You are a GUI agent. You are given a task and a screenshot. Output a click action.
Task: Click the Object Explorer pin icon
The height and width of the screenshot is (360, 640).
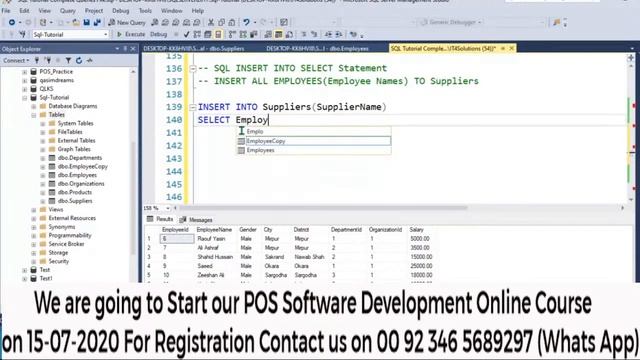click(x=125, y=49)
